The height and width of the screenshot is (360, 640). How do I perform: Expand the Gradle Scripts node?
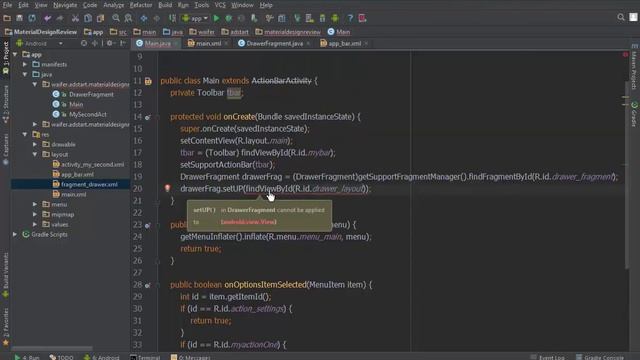15,234
